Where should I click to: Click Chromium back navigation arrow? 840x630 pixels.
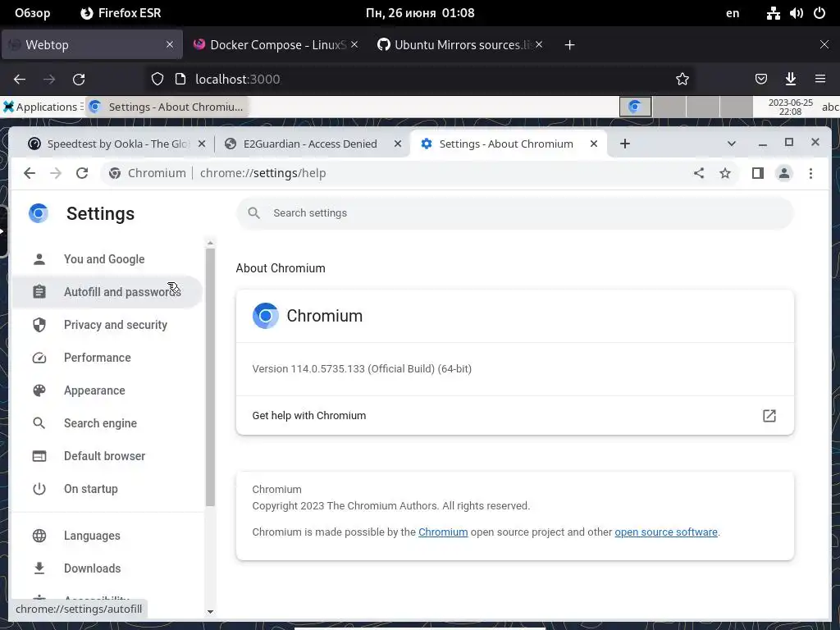pyautogui.click(x=30, y=173)
